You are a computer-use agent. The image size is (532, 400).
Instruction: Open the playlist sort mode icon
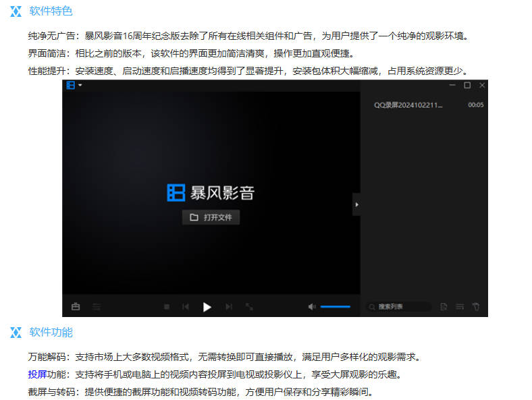[x=460, y=307]
